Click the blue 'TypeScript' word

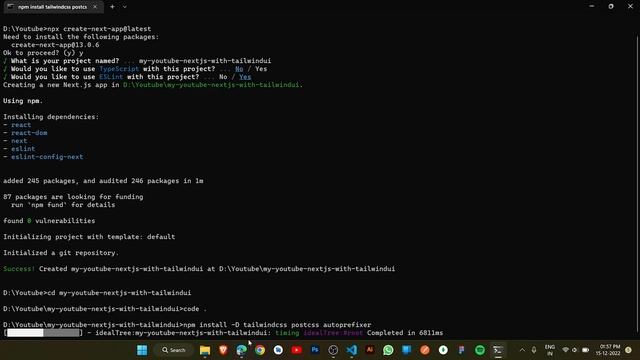pos(119,69)
